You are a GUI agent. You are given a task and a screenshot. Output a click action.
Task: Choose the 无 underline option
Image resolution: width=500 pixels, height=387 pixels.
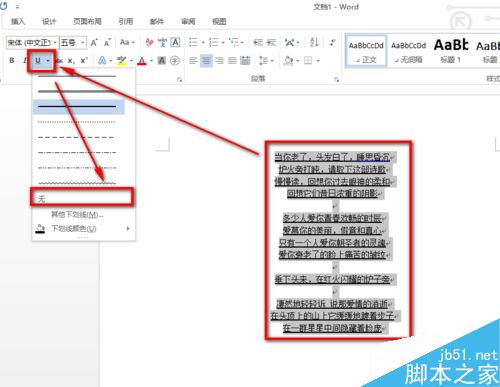(x=82, y=198)
